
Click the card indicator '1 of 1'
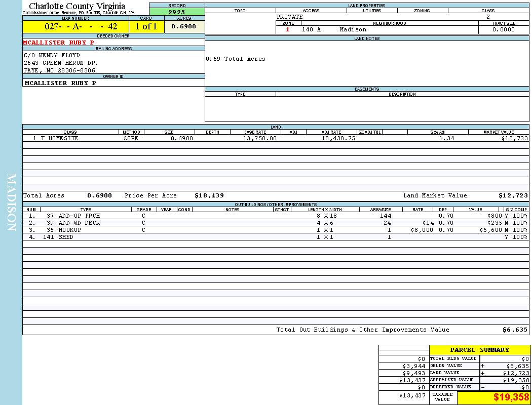[x=146, y=27]
